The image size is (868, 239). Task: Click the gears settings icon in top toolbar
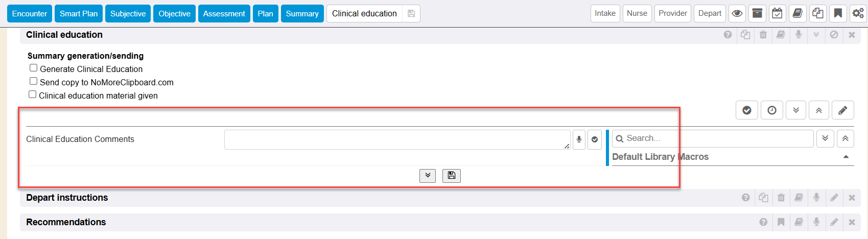(858, 14)
